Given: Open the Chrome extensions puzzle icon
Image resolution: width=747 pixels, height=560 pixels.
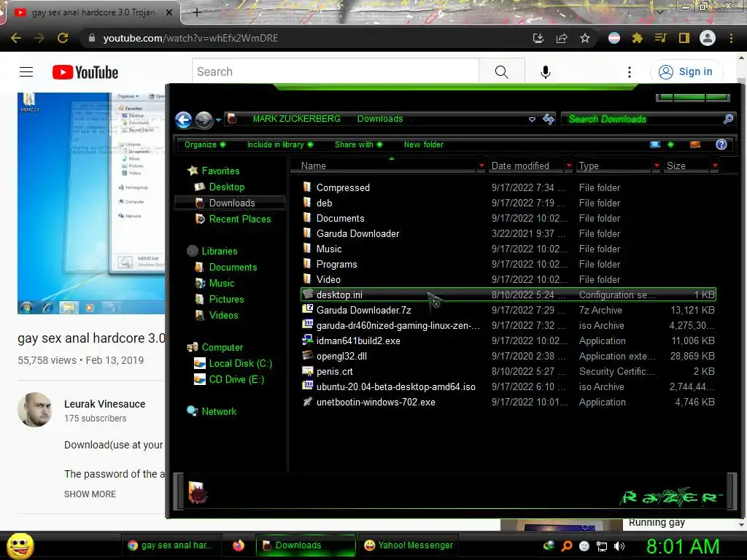Looking at the screenshot, I should click(x=637, y=38).
